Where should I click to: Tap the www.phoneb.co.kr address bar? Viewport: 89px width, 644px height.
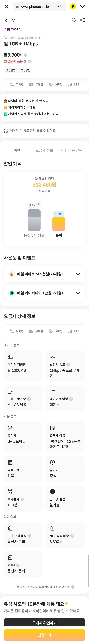(35, 7)
